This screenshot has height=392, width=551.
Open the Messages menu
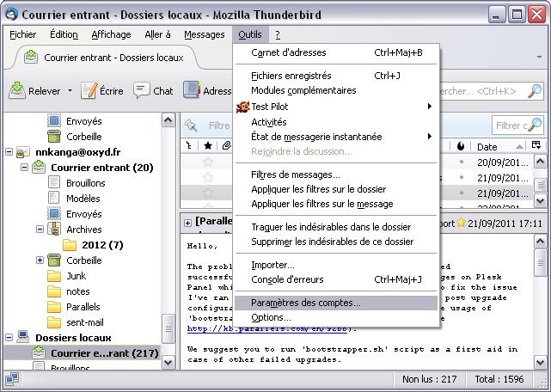tap(205, 34)
